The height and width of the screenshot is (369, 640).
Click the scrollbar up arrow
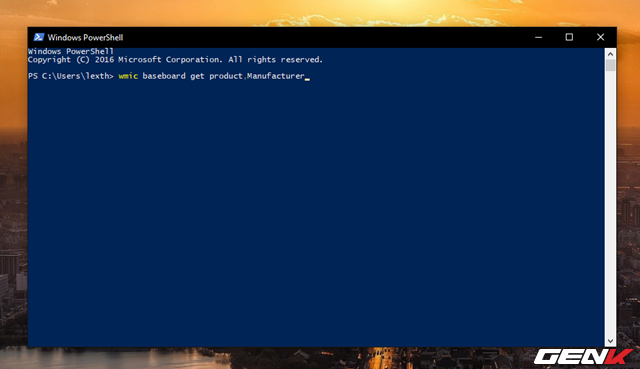pos(610,54)
